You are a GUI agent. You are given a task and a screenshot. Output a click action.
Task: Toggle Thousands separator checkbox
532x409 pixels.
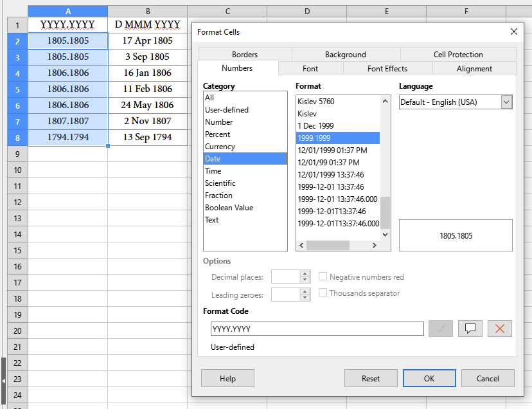[x=323, y=293]
